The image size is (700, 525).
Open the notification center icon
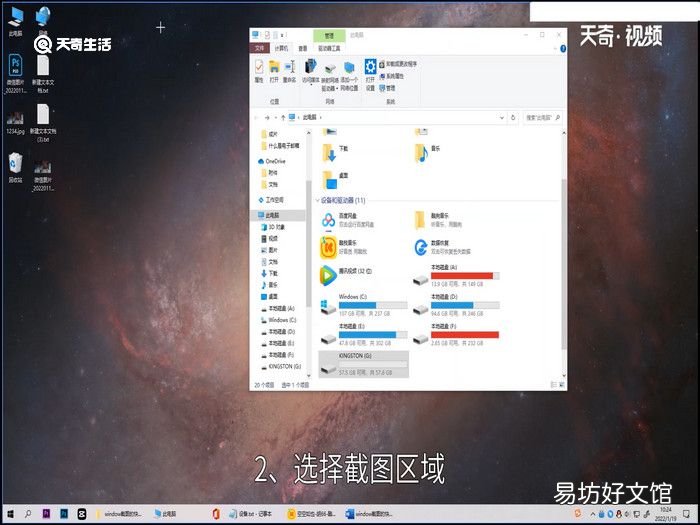[x=687, y=514]
